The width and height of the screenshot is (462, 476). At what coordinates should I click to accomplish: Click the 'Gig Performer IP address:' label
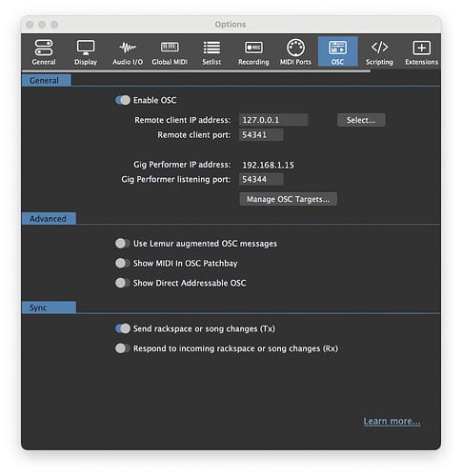(x=182, y=165)
